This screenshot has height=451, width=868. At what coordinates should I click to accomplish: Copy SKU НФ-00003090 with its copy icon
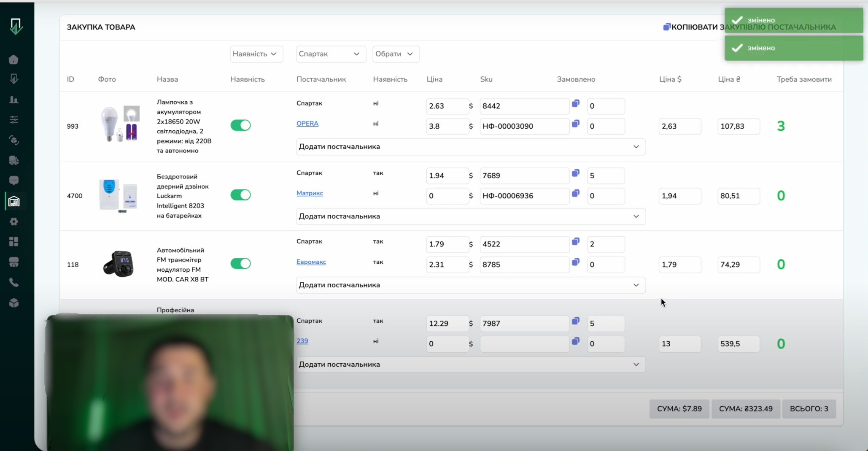pyautogui.click(x=576, y=124)
